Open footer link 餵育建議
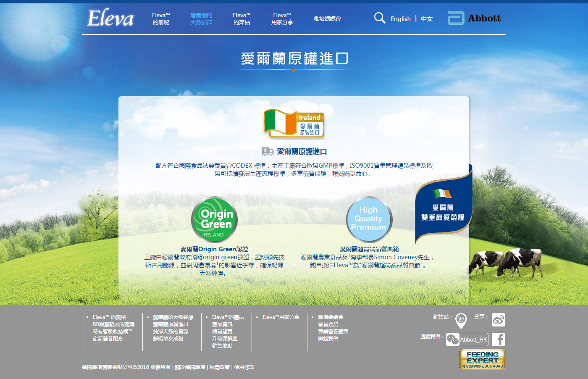588x379 pixels. click(x=222, y=332)
